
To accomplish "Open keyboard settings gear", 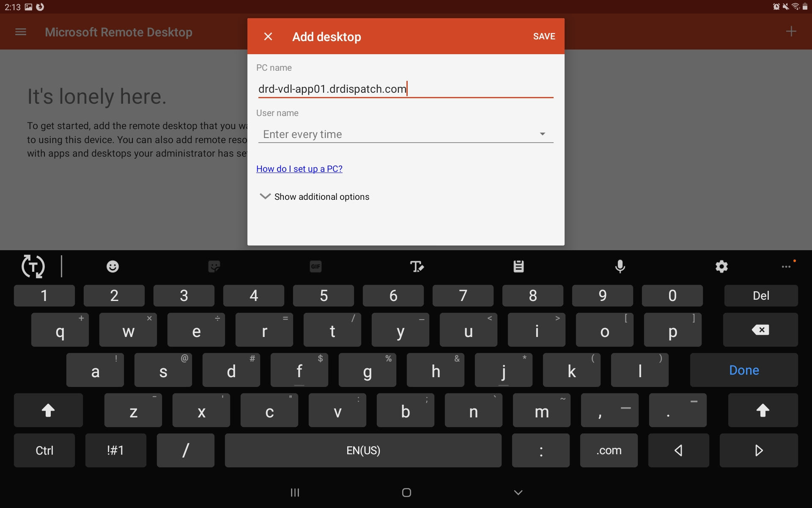I will click(721, 266).
